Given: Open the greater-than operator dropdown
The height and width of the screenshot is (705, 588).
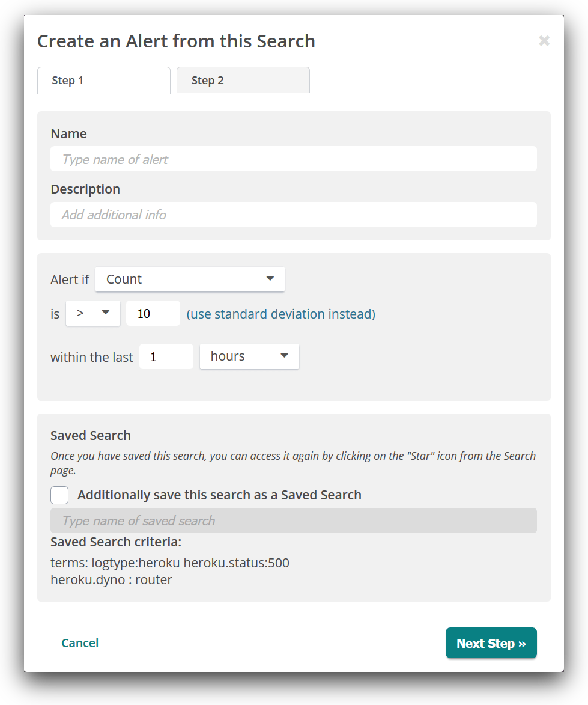Looking at the screenshot, I should [92, 313].
